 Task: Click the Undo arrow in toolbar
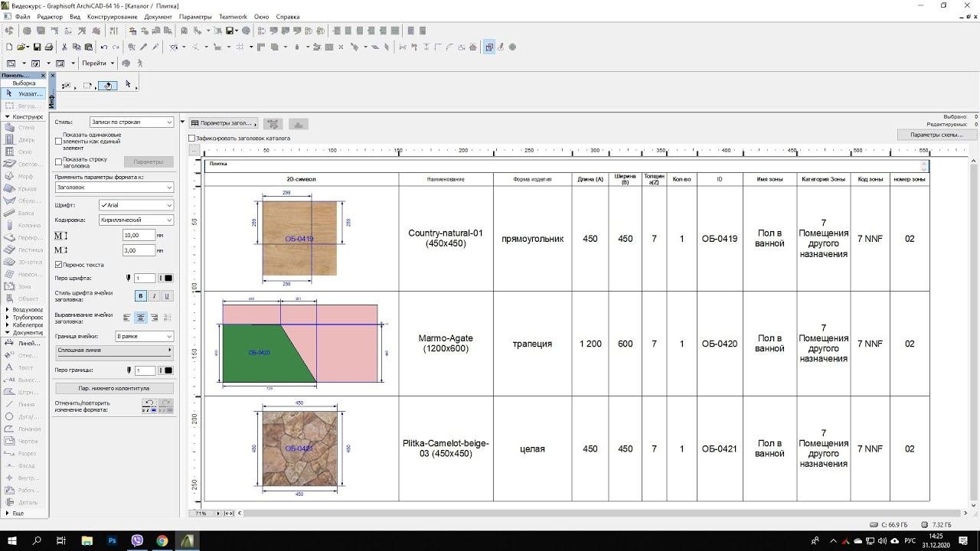[x=103, y=47]
